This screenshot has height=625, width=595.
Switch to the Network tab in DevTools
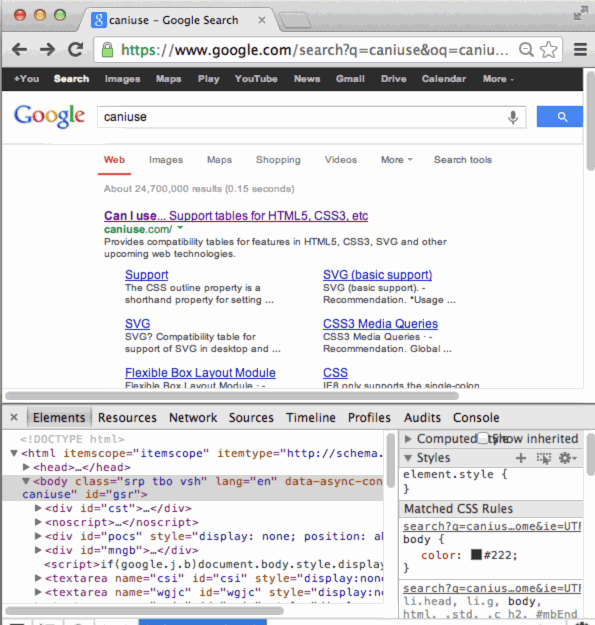[193, 417]
